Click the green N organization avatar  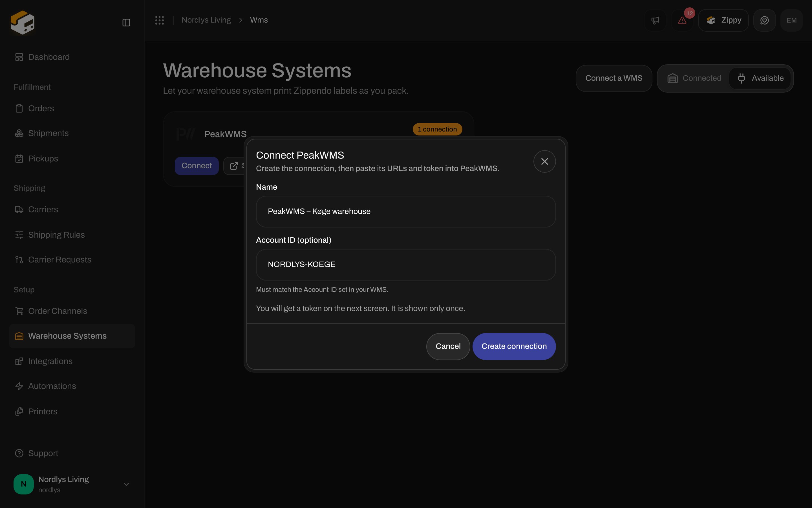(23, 484)
